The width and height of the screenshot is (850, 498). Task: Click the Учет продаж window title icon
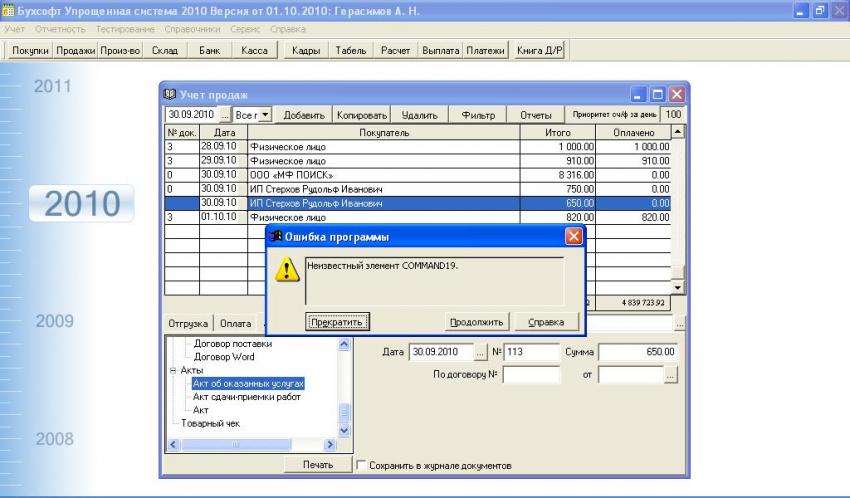click(x=169, y=95)
